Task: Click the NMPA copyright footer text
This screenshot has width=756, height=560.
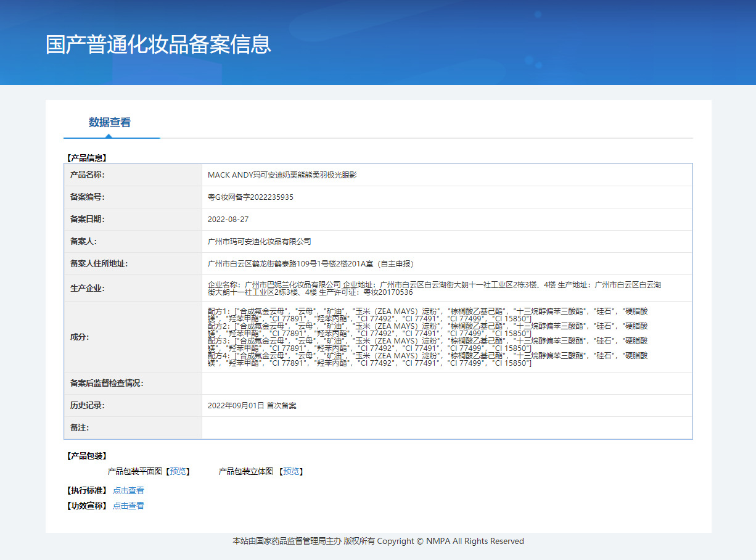Action: [378, 541]
